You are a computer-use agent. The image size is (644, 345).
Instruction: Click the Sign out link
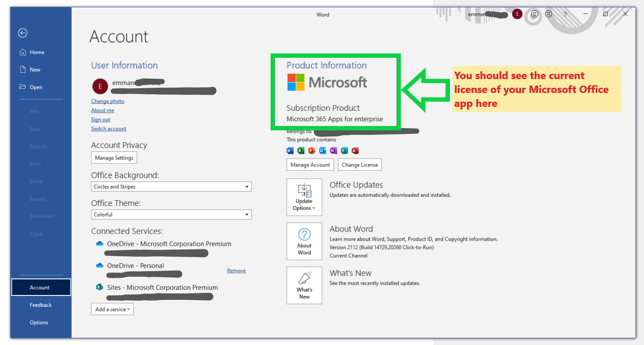[101, 119]
